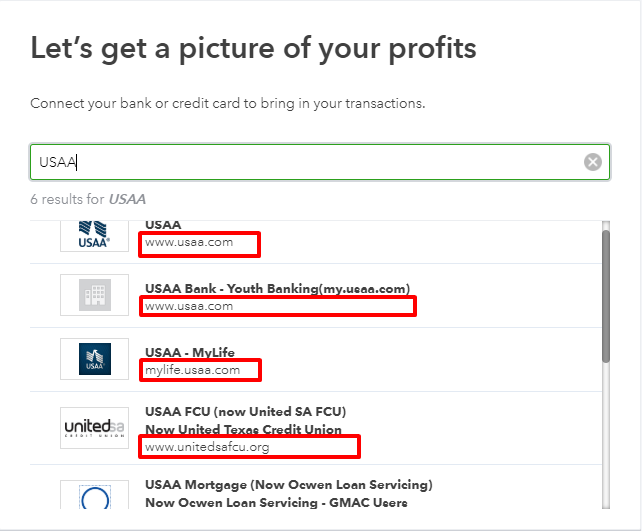Choose the USAA - MyLife result
This screenshot has height=531, width=642.
pyautogui.click(x=316, y=359)
